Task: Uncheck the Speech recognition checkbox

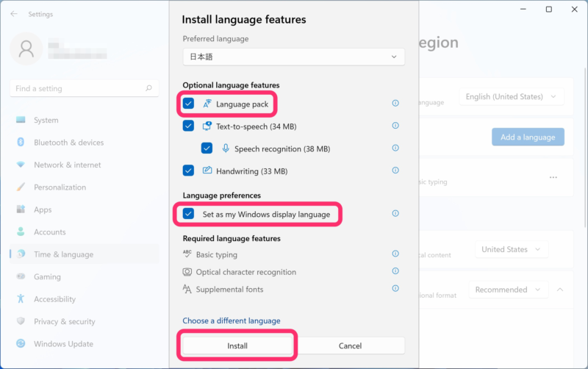Action: pyautogui.click(x=207, y=148)
